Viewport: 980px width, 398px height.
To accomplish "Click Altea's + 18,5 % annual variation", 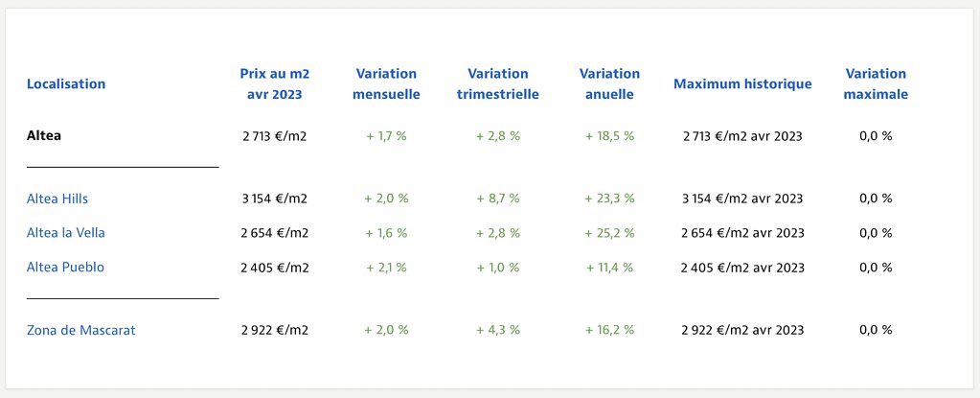I will pyautogui.click(x=609, y=136).
